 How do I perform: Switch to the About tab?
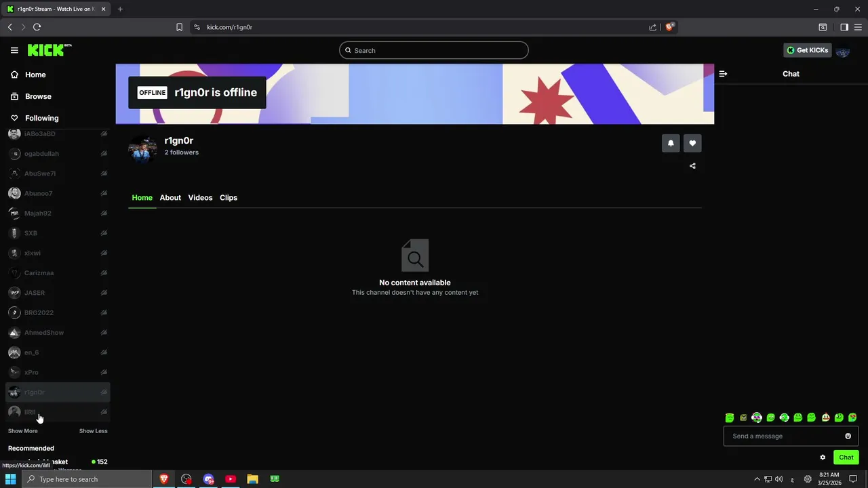click(170, 198)
